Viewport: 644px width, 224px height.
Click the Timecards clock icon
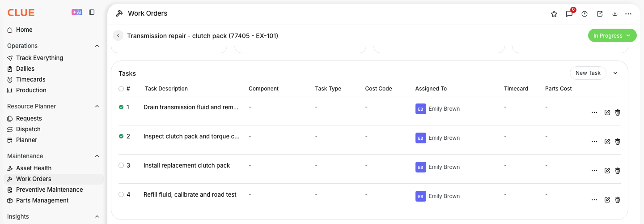click(x=10, y=80)
